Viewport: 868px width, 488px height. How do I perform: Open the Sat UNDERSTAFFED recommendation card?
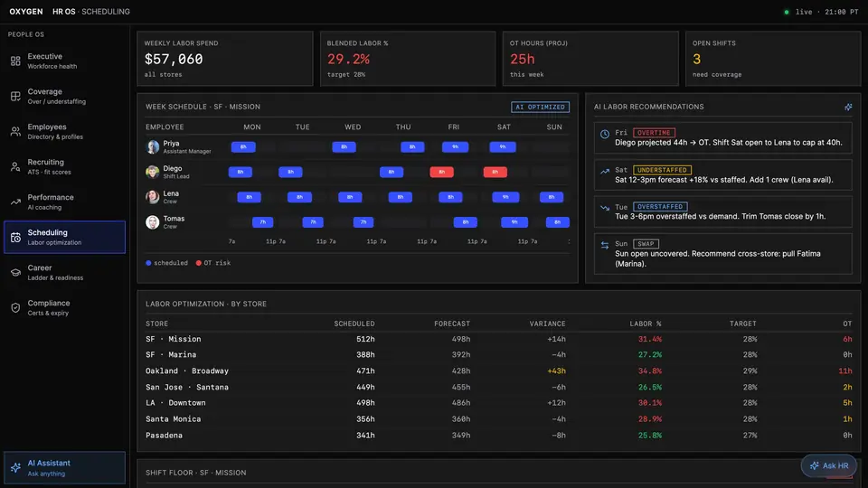pyautogui.click(x=723, y=174)
